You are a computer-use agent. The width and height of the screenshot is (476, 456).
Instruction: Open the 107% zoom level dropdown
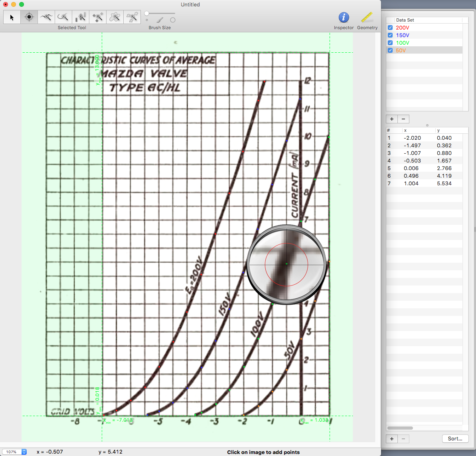(x=14, y=452)
